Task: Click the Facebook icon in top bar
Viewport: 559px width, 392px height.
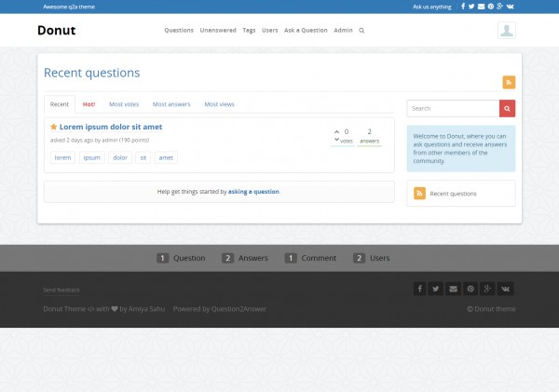Action: click(463, 7)
